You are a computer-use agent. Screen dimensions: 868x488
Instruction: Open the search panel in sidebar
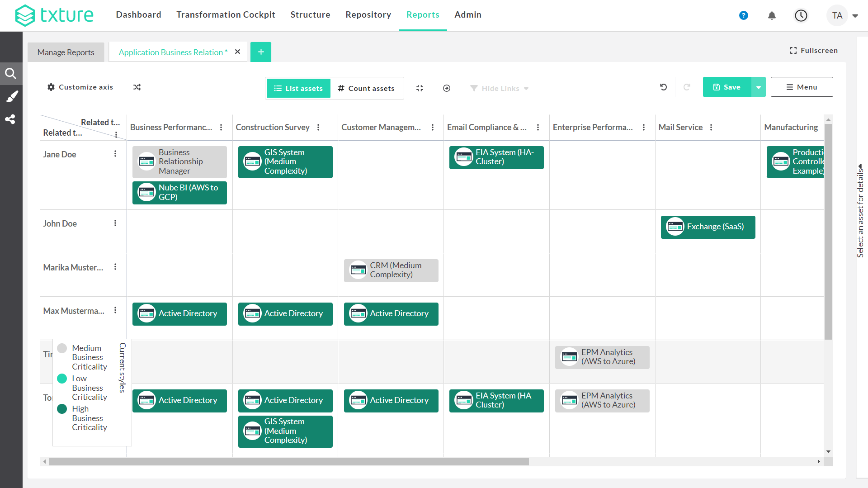(11, 74)
